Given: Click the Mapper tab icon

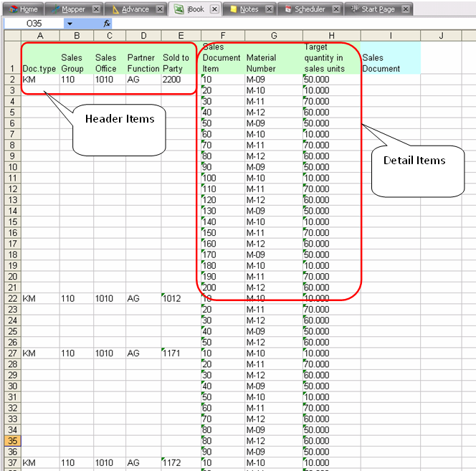Looking at the screenshot, I should 56,9.
